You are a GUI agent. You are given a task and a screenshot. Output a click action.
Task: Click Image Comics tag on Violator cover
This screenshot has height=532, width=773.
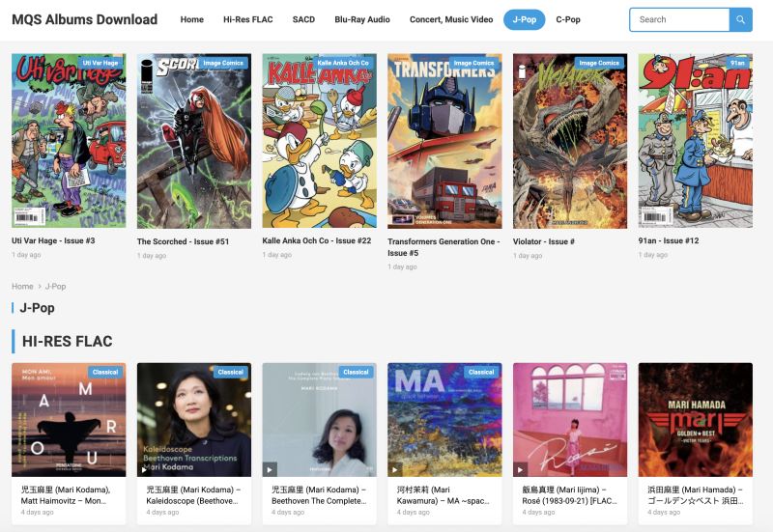click(599, 63)
